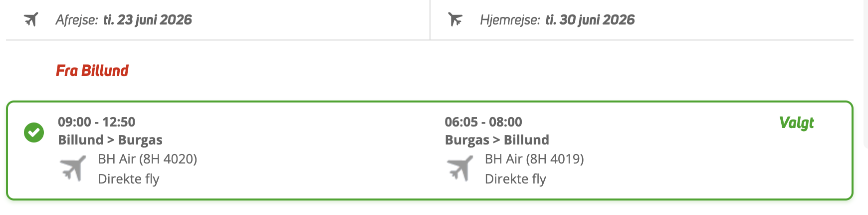Viewport: 868px width, 215px height.
Task: Click the gray airplane icon for flight 8H 4020
Action: coord(73,168)
